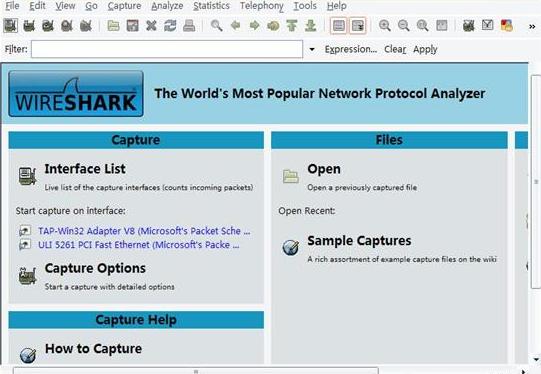Click Open in the Files section
The image size is (541, 374).
[324, 169]
